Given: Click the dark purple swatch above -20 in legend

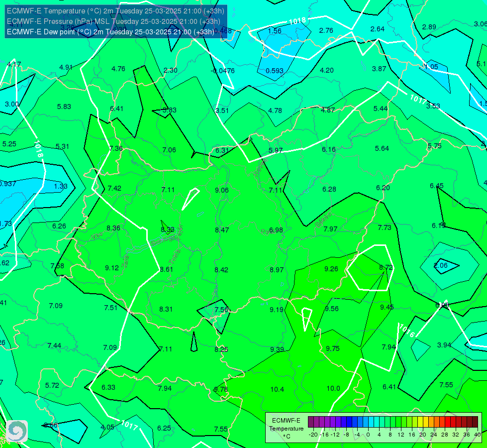Looking at the screenshot, I should tap(311, 422).
